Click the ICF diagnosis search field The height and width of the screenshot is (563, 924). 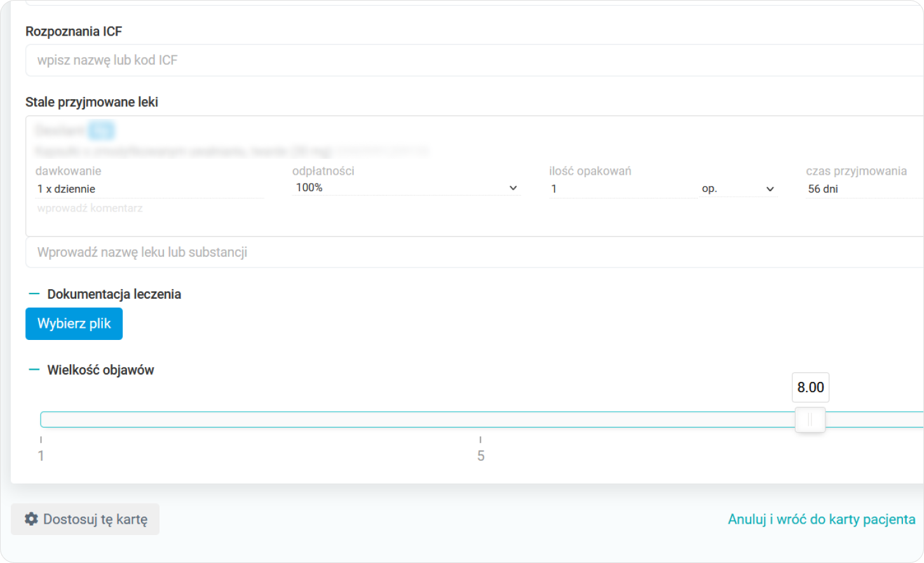[475, 60]
